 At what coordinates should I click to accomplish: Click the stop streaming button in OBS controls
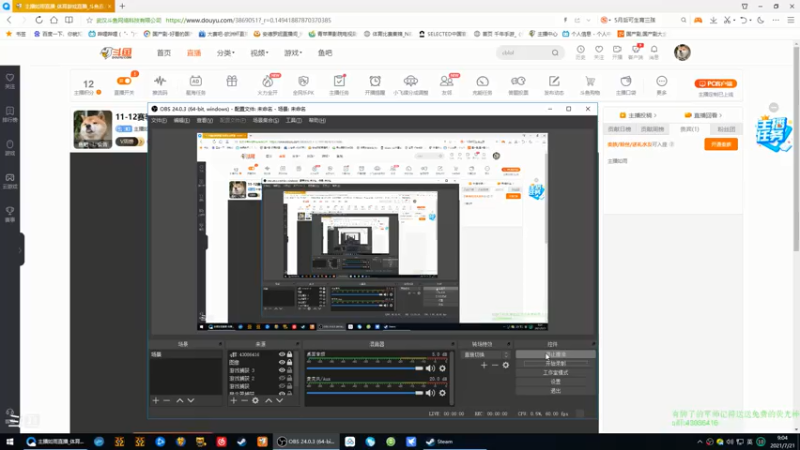[555, 354]
